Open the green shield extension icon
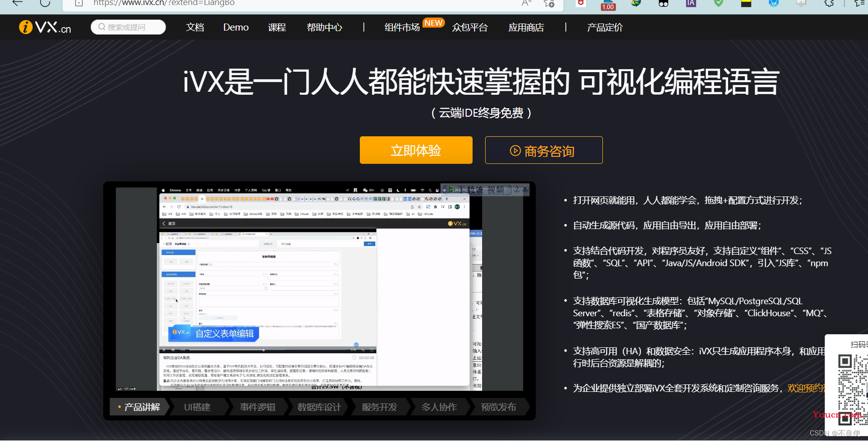 719,3
